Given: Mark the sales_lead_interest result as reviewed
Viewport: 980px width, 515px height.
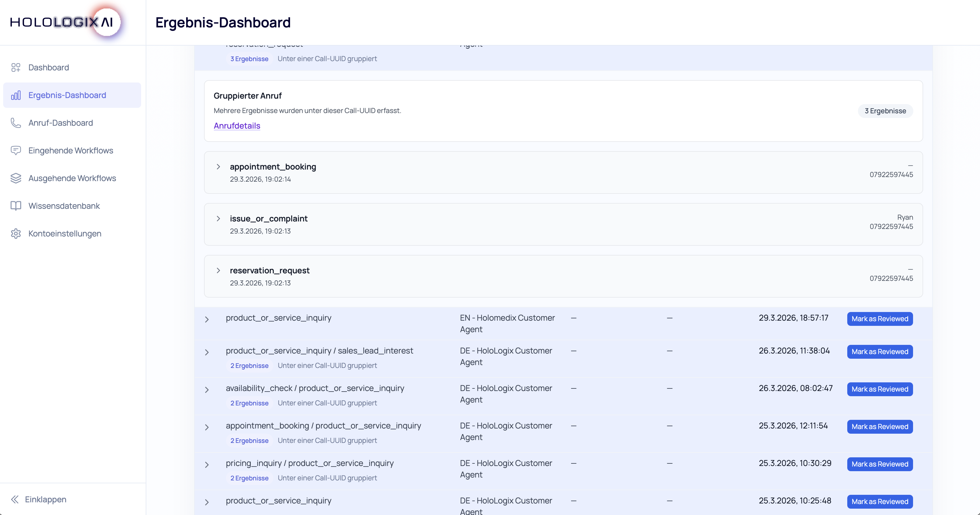Looking at the screenshot, I should [x=880, y=352].
